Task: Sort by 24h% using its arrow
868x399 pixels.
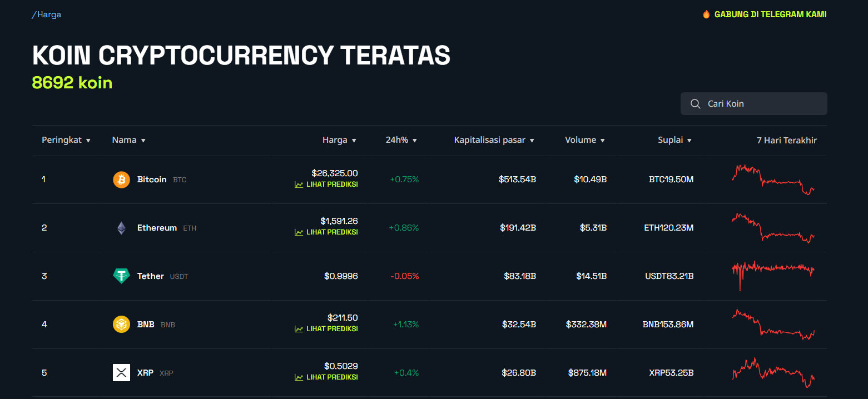Action: [414, 141]
